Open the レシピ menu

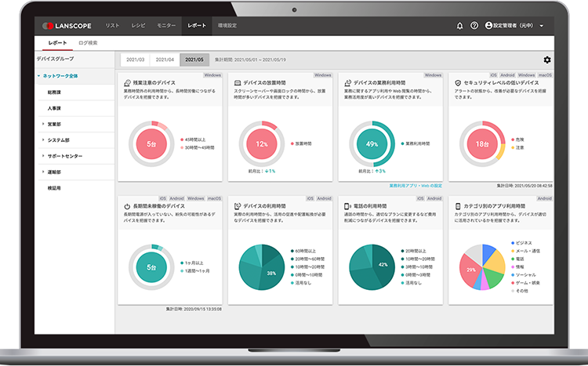click(138, 26)
